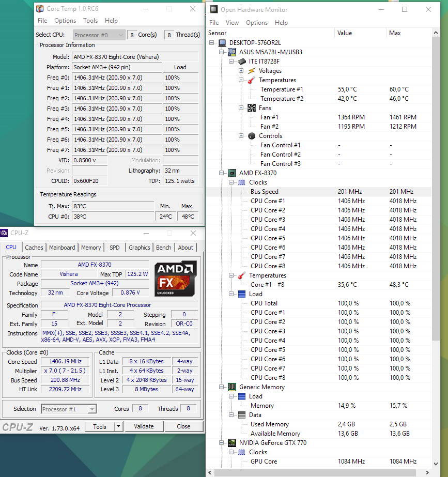
Task: Click the gray Data icon under Generic Memory
Action: click(x=242, y=415)
